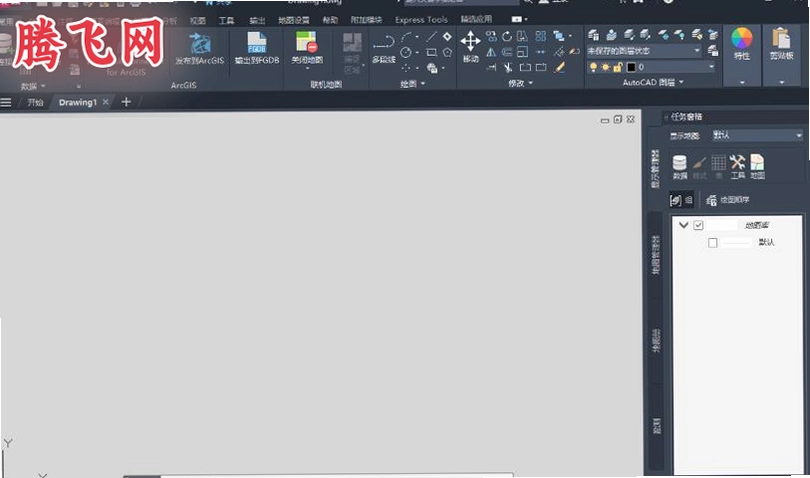The height and width of the screenshot is (478, 810).
Task: Toggle the layer on/off lightbulb icon
Action: (594, 67)
